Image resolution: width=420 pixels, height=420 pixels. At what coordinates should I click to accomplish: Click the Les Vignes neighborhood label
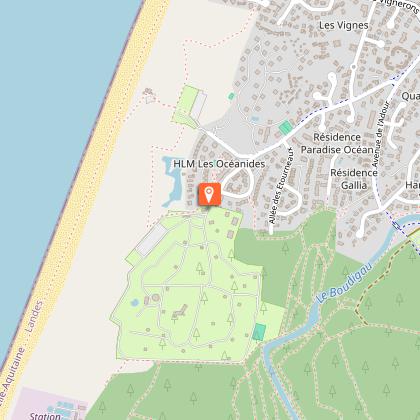[344, 25]
